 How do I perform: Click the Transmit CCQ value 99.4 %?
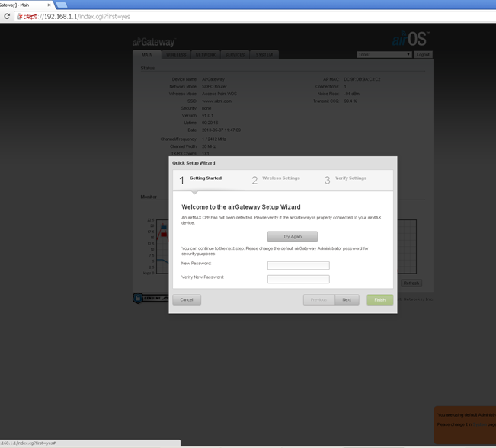tap(350, 101)
